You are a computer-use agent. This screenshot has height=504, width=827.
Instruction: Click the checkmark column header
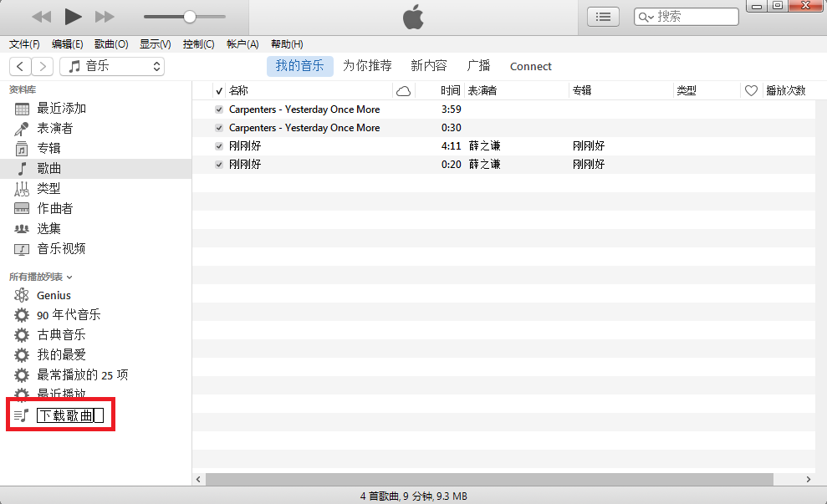pyautogui.click(x=219, y=90)
